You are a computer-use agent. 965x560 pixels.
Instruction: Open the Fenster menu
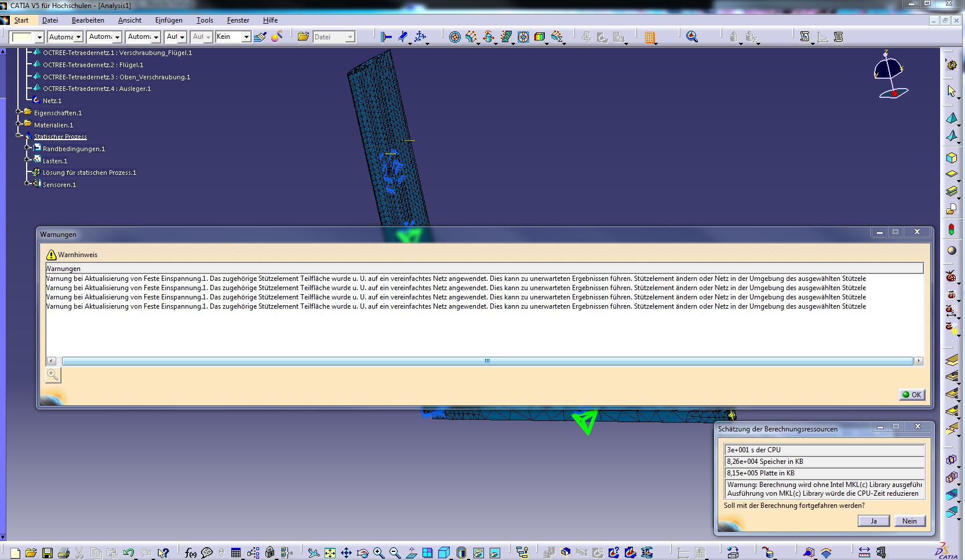pyautogui.click(x=238, y=20)
